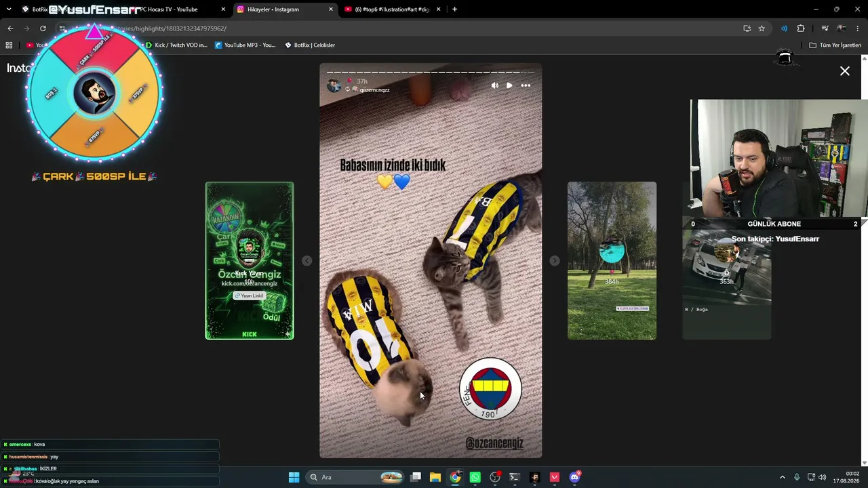Close the PC Hocası TV tab
The height and width of the screenshot is (488, 868).
coord(223,9)
